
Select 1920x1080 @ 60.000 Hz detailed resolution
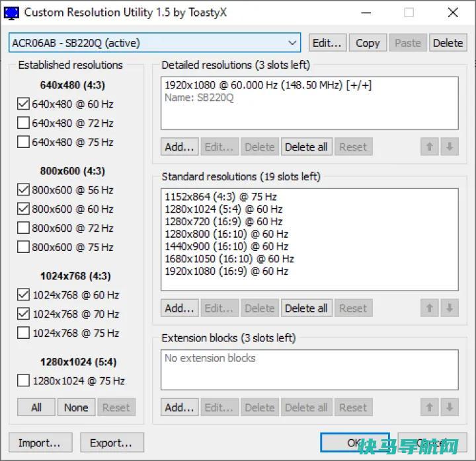pyautogui.click(x=309, y=85)
